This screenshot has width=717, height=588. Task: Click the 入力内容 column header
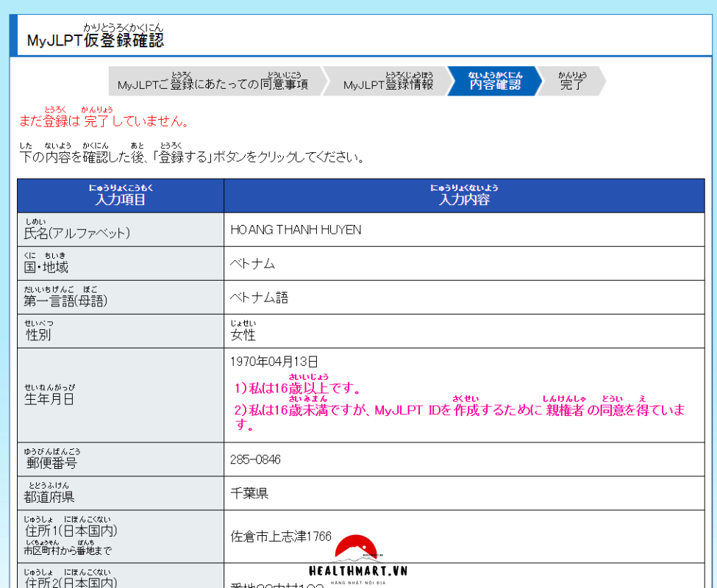click(464, 196)
